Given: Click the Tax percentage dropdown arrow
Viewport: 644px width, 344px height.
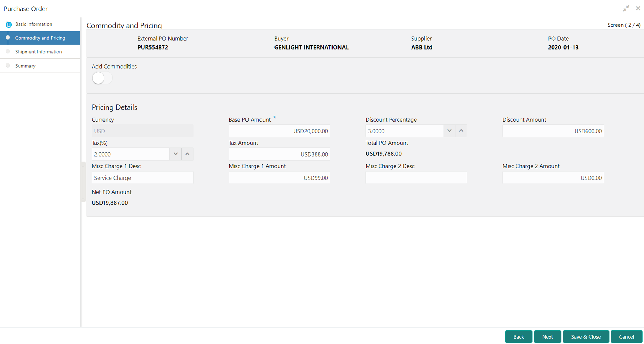Looking at the screenshot, I should click(175, 154).
